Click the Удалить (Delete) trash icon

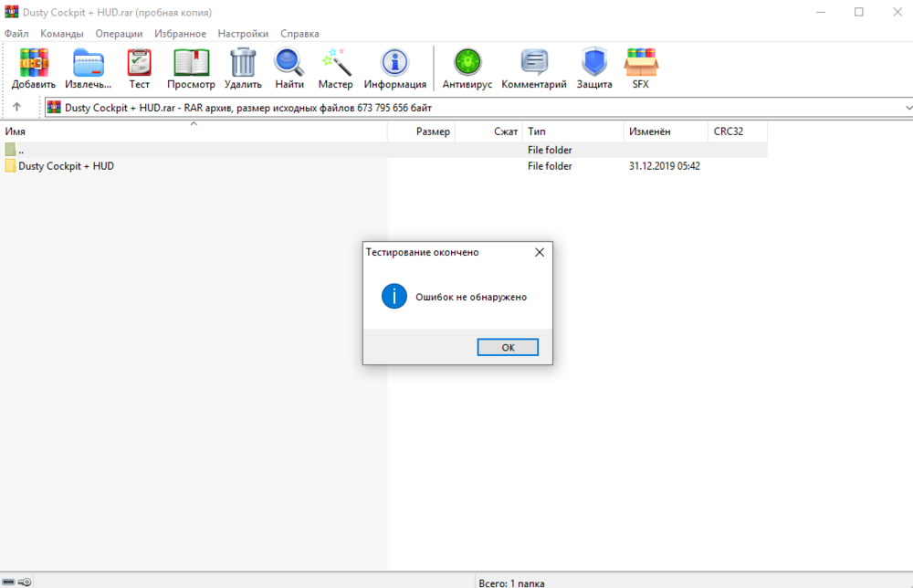coord(242,62)
